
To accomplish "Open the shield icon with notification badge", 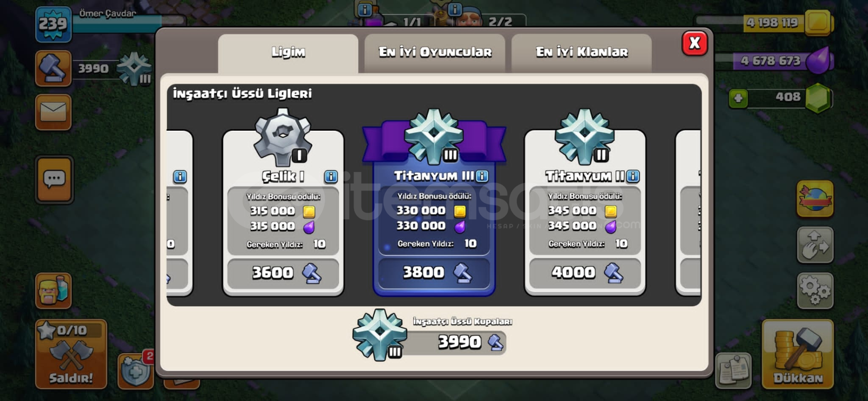I will 136,370.
